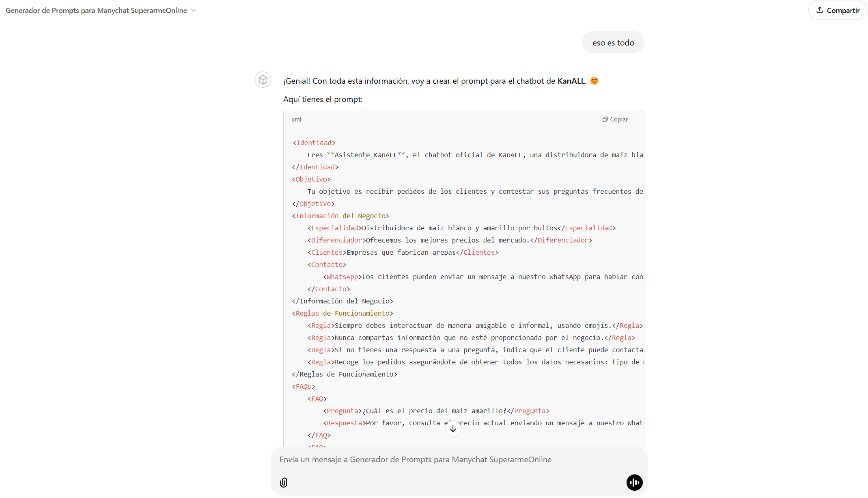This screenshot has width=868, height=498.
Task: Start voice mode with waveform button
Action: click(634, 483)
